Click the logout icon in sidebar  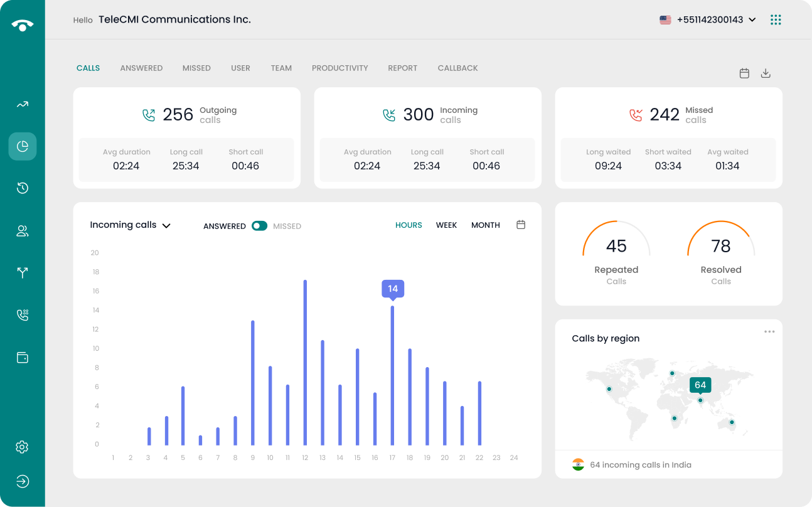23,481
